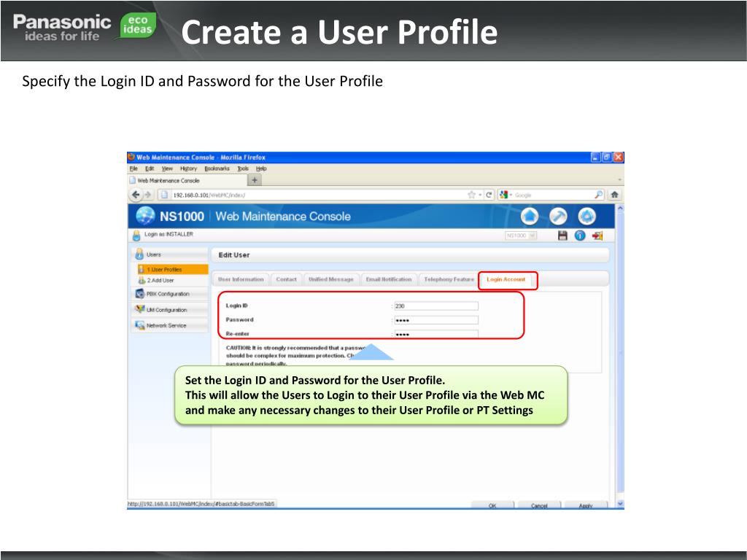Open the tab list dropdown at tab bar end
Viewport: 747px width, 560px height.
(619, 180)
